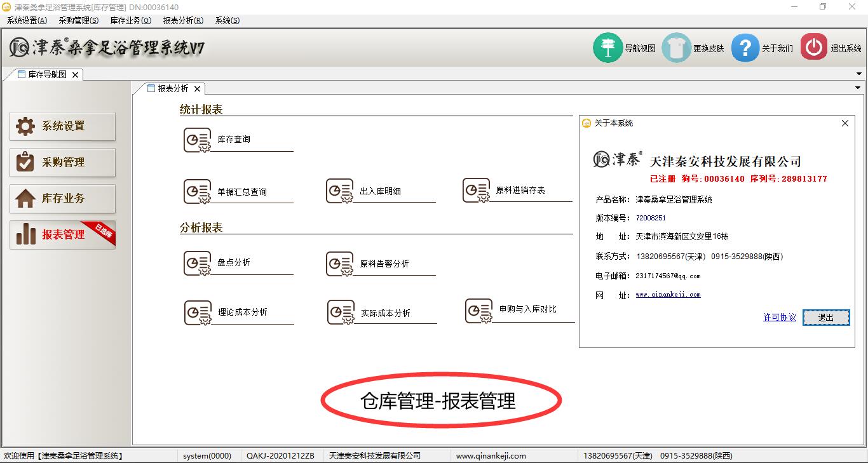Click the 退出 button in the about dialog
This screenshot has height=463, width=868.
(825, 318)
